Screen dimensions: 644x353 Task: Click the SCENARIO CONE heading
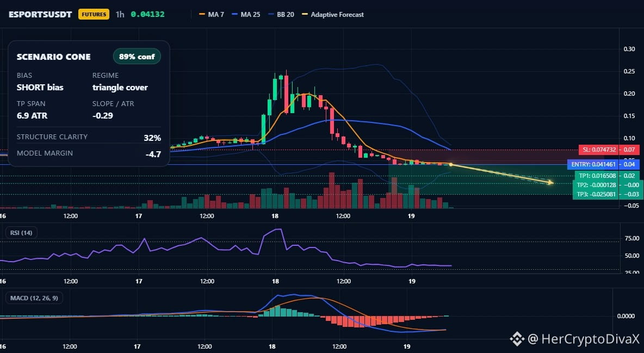53,57
